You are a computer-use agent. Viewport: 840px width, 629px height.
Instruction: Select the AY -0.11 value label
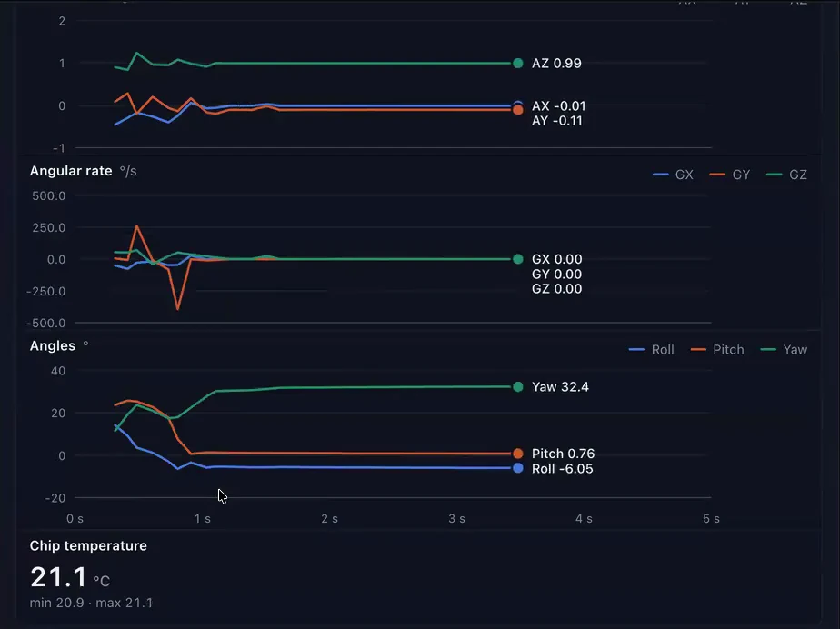[x=557, y=121]
